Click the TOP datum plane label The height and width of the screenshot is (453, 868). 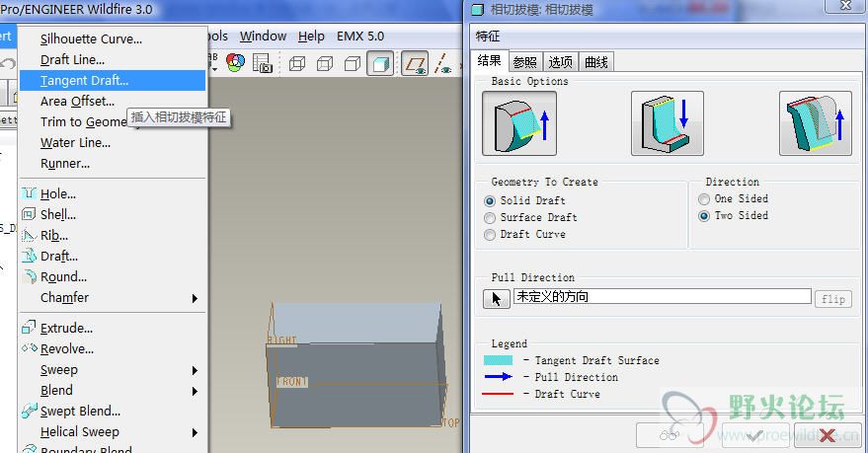pos(450,422)
